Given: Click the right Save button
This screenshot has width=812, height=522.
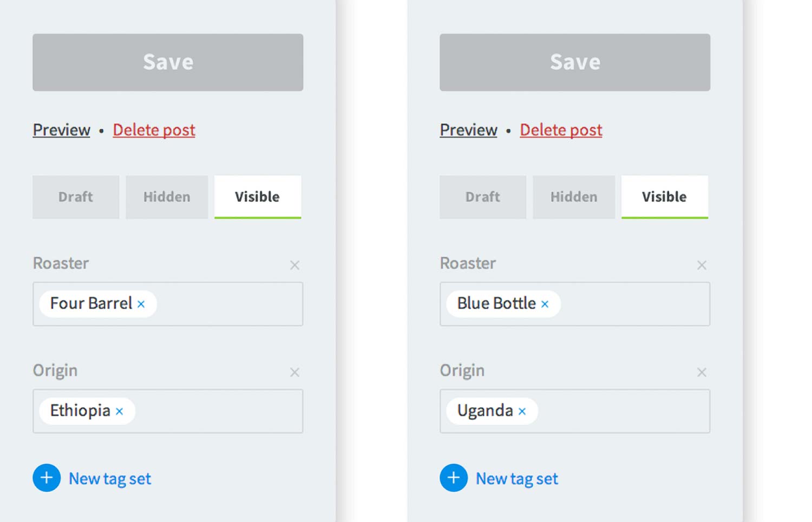Looking at the screenshot, I should 575,62.
